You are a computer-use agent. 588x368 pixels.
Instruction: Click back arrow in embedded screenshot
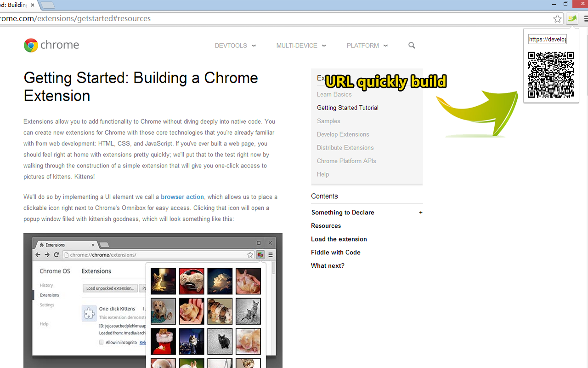point(38,255)
